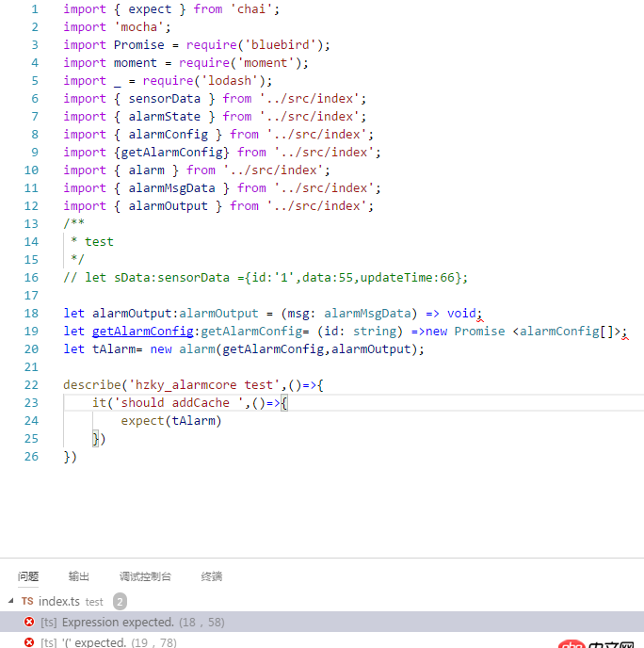Click line number 18 in the gutter

pos(31,314)
